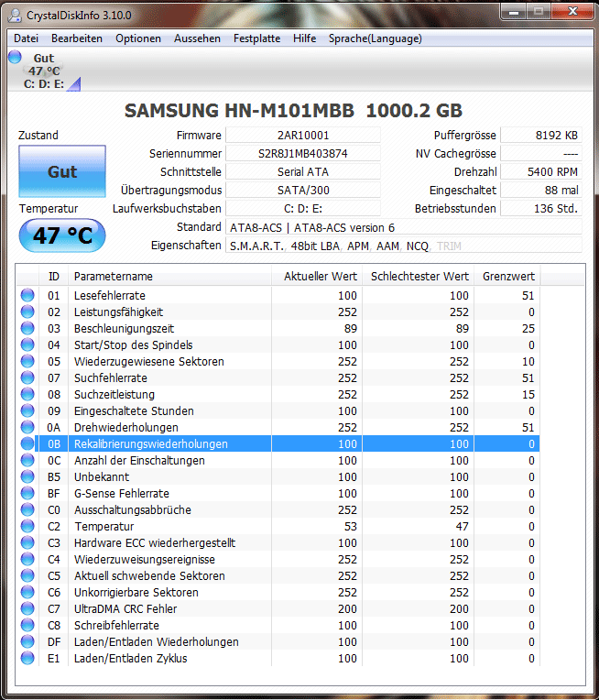Click the status orb for Schreibfehlerrate row
Screen dimensions: 599x700
coord(27,626)
